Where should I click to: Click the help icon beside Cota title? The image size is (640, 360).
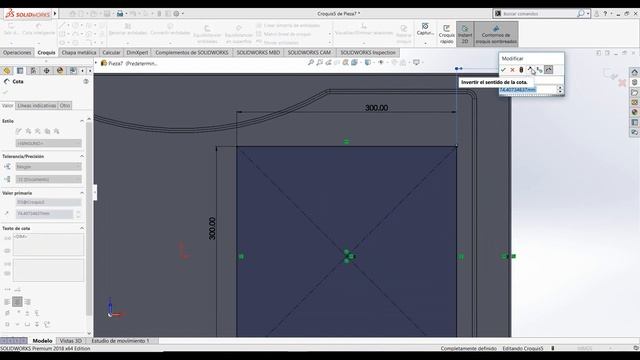click(86, 81)
